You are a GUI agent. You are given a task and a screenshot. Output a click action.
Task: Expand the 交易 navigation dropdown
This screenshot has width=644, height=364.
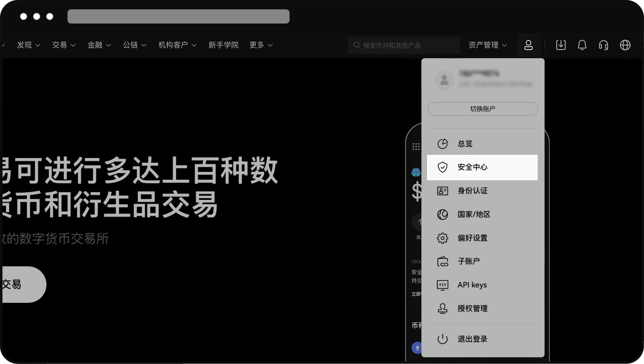point(63,45)
